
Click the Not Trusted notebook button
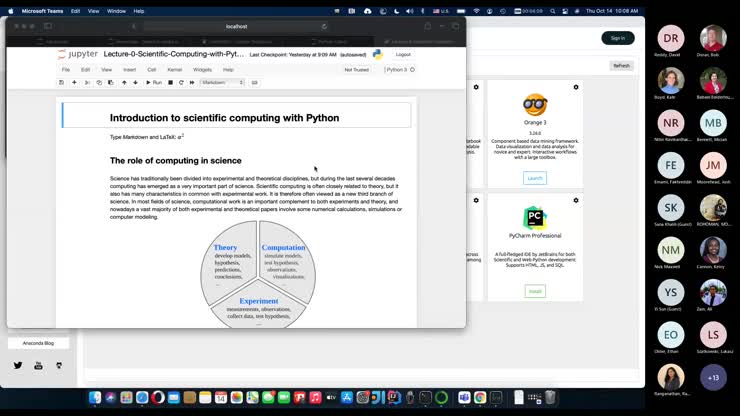356,70
